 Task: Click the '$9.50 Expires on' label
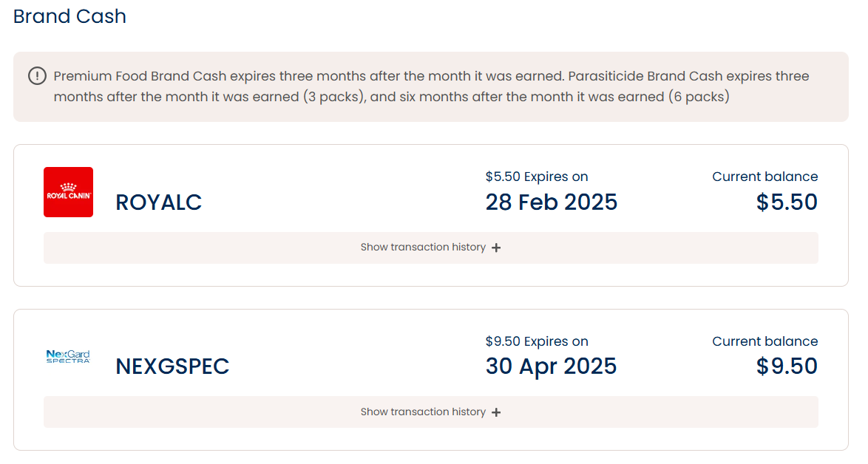pyautogui.click(x=537, y=341)
